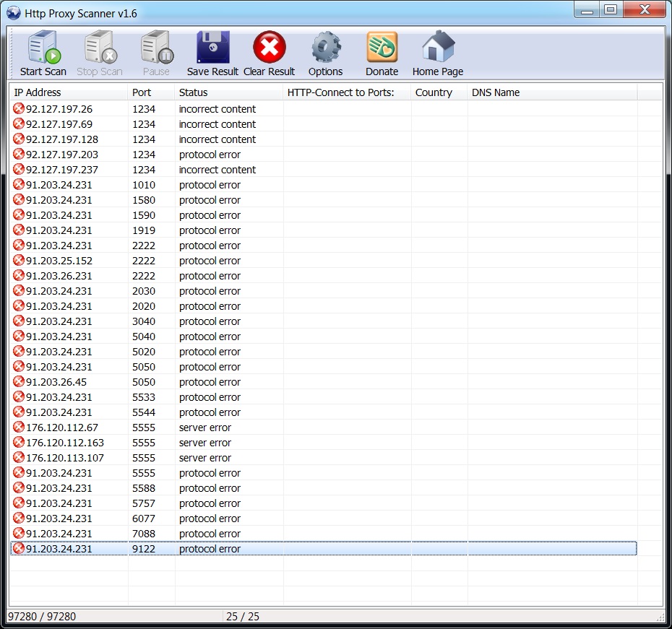Click port value 1010
The image size is (672, 629).
144,185
